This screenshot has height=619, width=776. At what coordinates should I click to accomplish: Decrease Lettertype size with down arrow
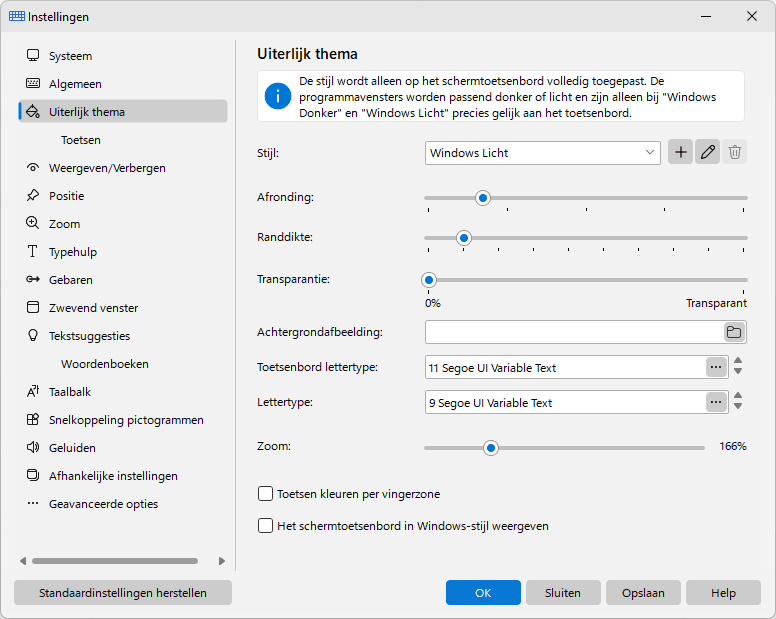[738, 406]
